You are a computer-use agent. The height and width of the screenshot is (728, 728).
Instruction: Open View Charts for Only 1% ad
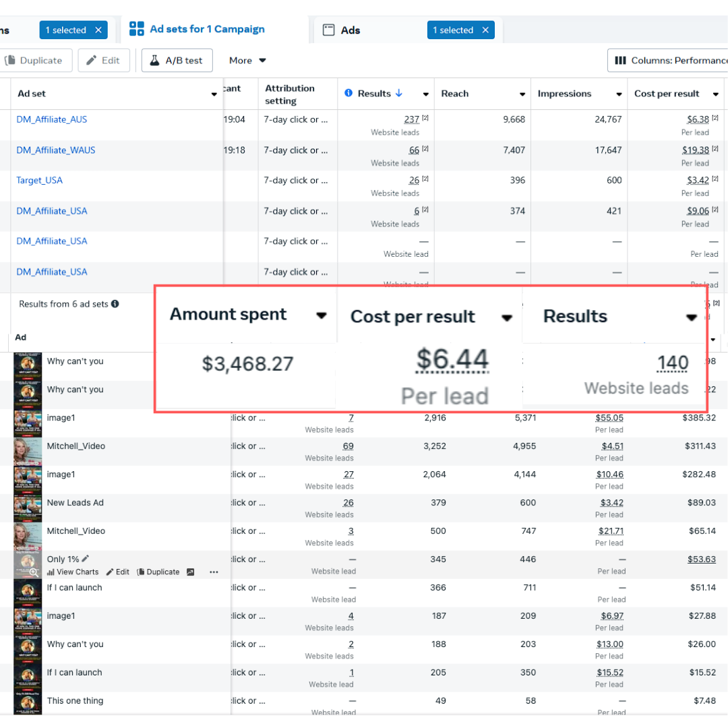pyautogui.click(x=73, y=572)
